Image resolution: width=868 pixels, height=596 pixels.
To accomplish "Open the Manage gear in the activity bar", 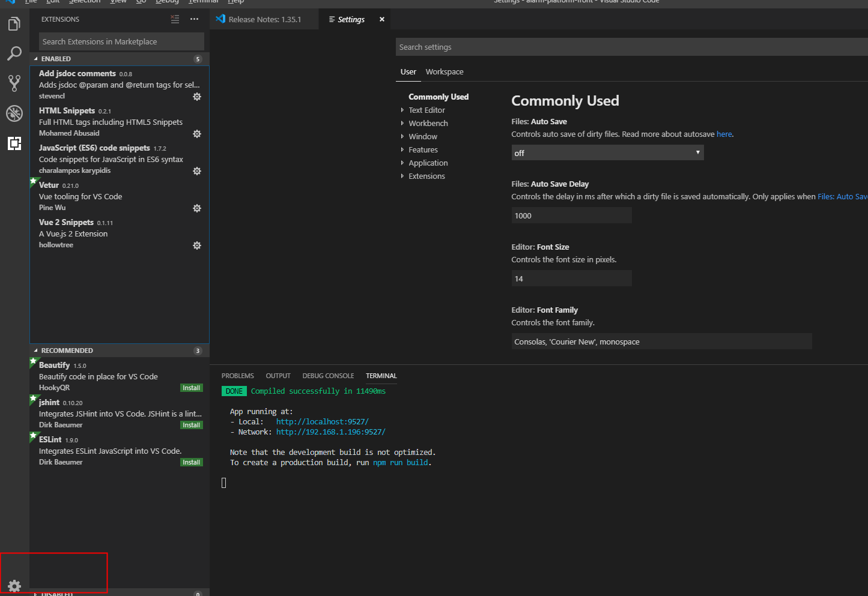I will [x=14, y=586].
